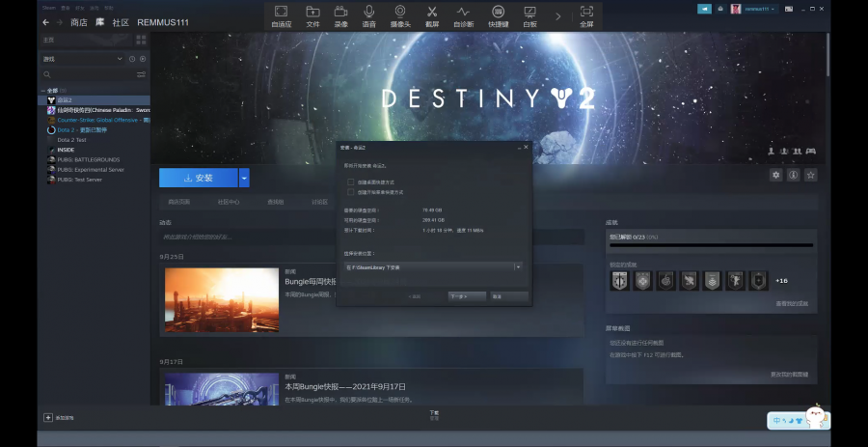The width and height of the screenshot is (868, 447).
Task: Open the 主页 library home
Action: pyautogui.click(x=86, y=40)
